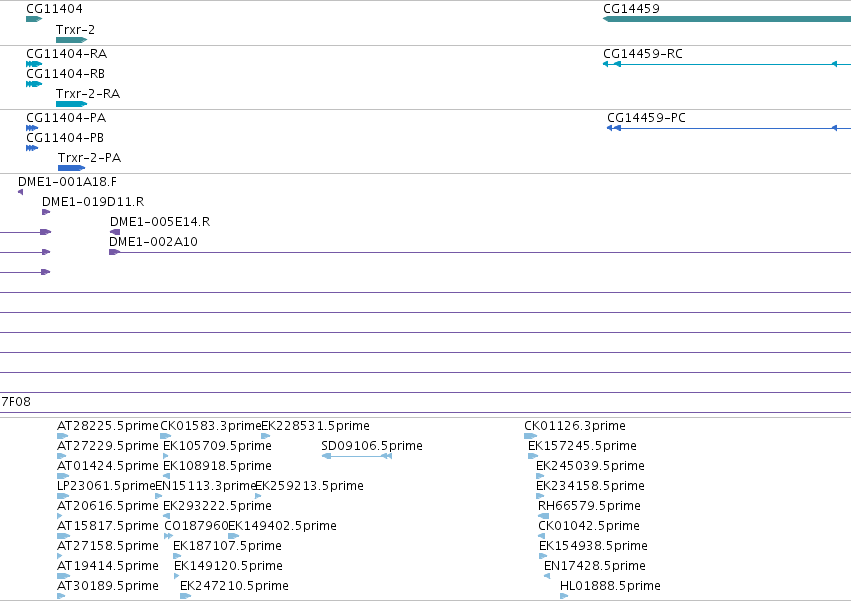Select clone end DME1-001A18.F

click(x=67, y=182)
